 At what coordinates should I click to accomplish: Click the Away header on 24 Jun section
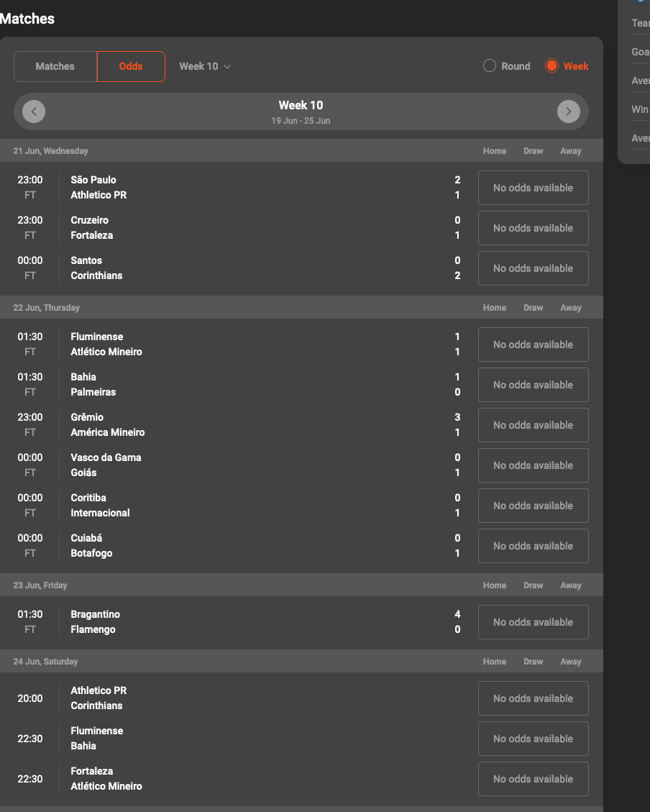click(x=570, y=661)
